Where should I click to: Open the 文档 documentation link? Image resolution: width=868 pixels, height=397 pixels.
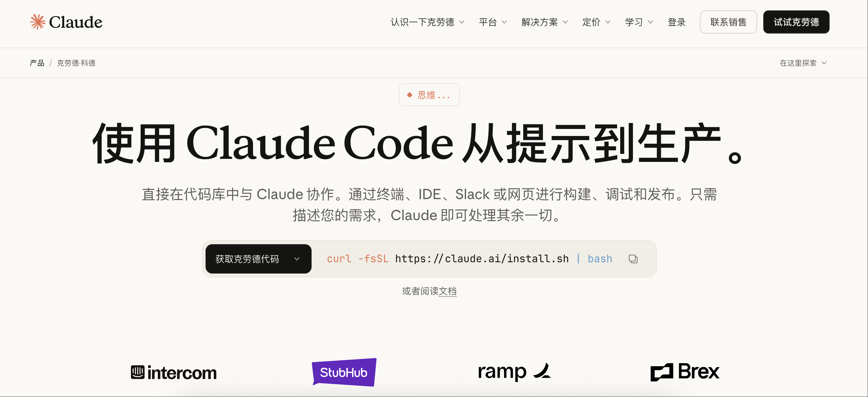coord(447,291)
